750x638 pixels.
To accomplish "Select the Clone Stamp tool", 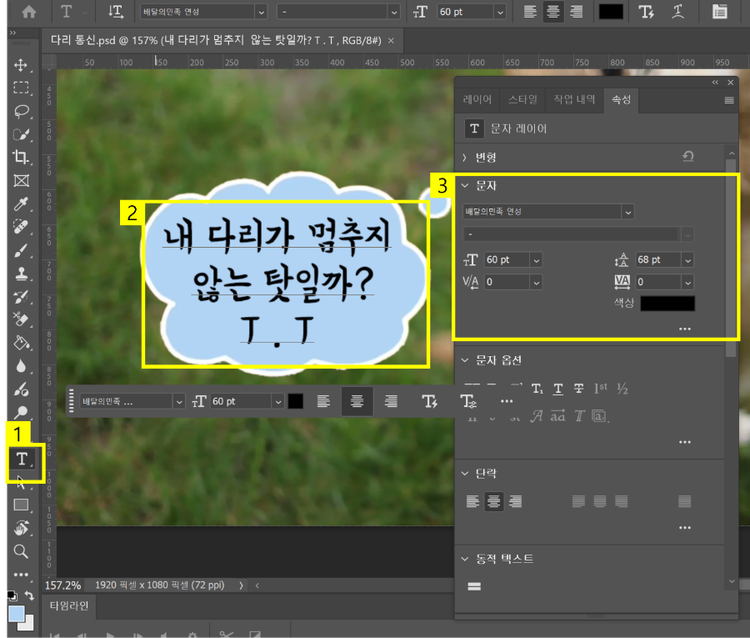I will (21, 273).
